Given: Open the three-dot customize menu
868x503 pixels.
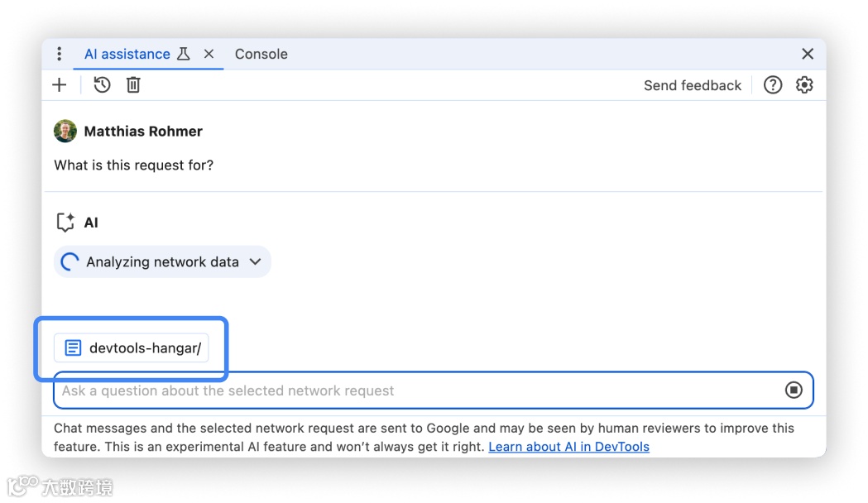Looking at the screenshot, I should 59,54.
